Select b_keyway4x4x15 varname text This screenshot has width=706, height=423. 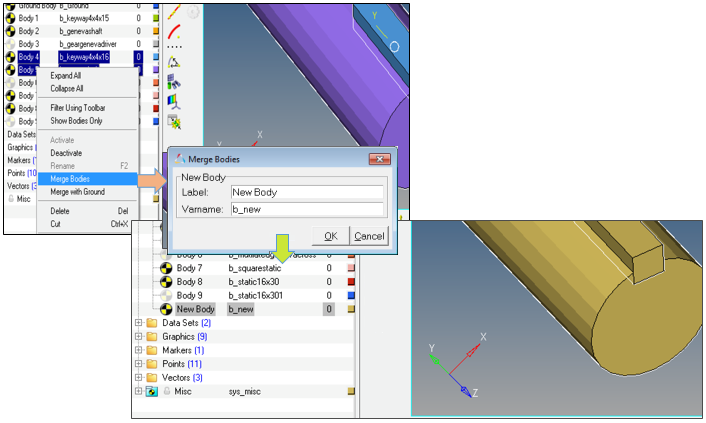pos(84,18)
